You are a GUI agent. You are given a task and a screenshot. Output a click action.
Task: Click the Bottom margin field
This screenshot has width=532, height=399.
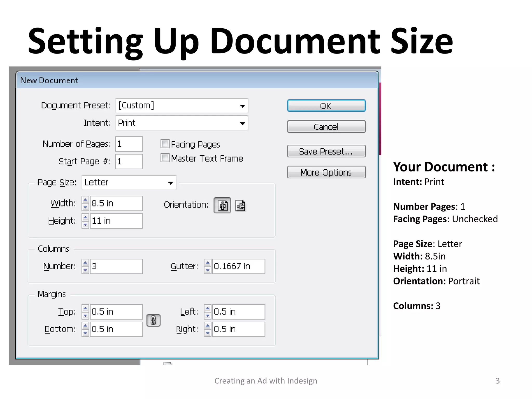(116, 329)
